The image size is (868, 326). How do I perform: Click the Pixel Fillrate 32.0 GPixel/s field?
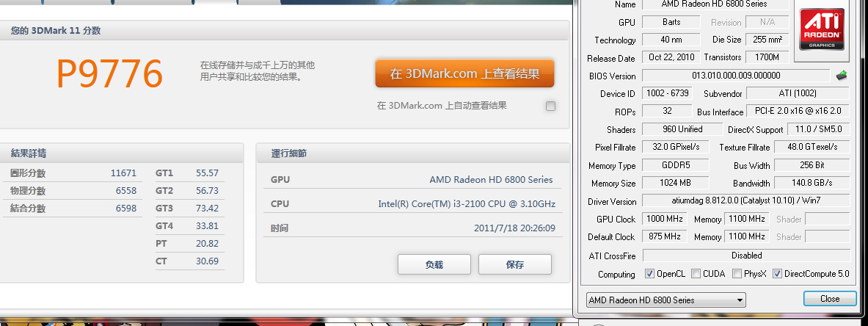coord(675,147)
